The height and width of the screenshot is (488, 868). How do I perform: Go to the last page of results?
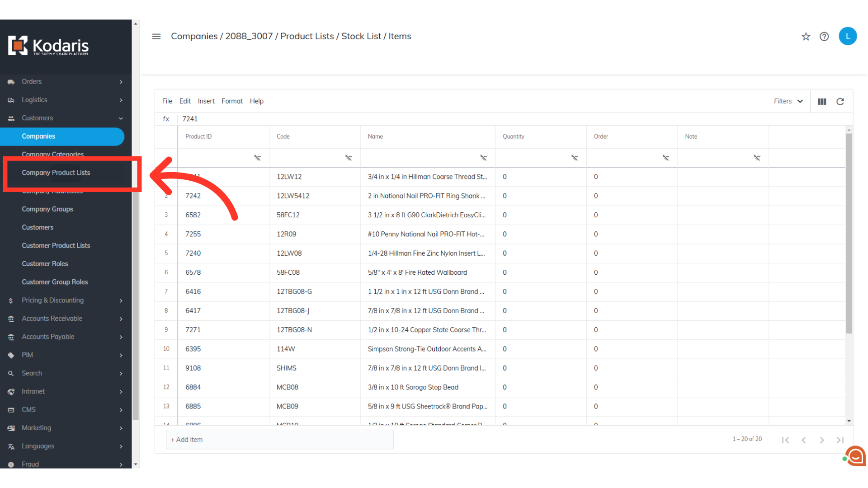(840, 440)
